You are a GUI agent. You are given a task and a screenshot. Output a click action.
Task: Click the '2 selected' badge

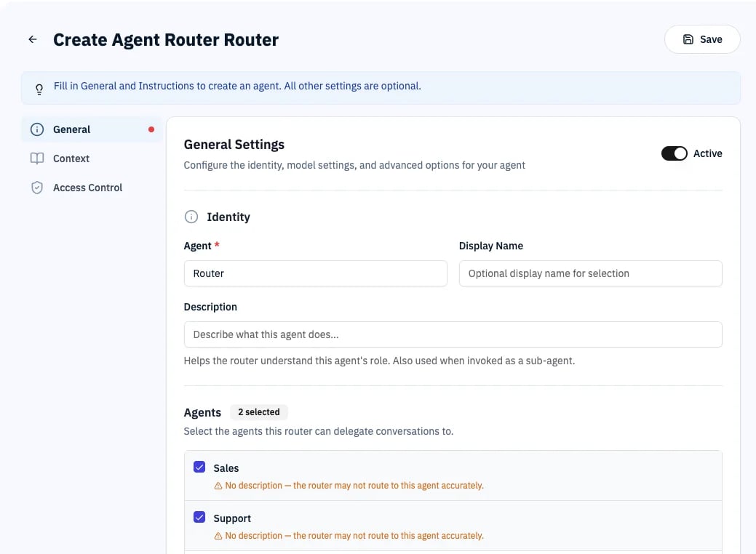point(259,412)
